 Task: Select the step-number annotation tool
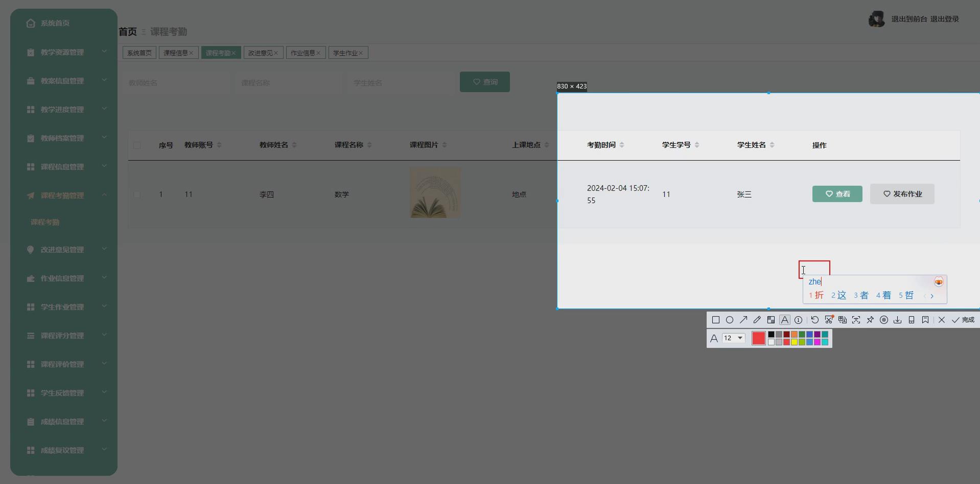pyautogui.click(x=799, y=320)
